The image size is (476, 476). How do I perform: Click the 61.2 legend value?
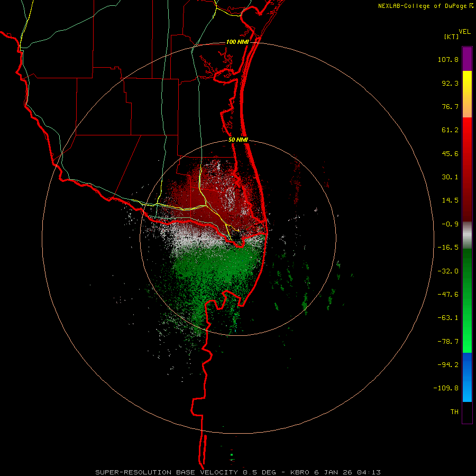[x=450, y=130]
